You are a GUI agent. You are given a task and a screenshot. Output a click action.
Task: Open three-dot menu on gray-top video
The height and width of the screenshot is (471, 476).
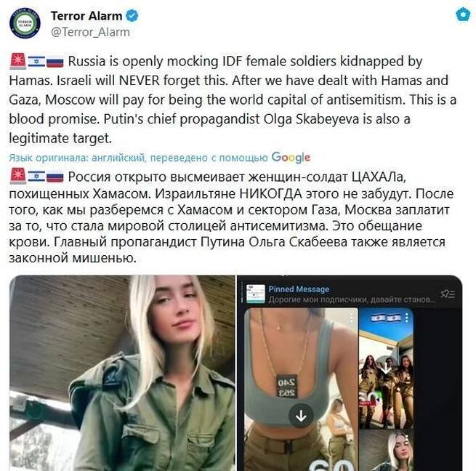click(x=352, y=318)
